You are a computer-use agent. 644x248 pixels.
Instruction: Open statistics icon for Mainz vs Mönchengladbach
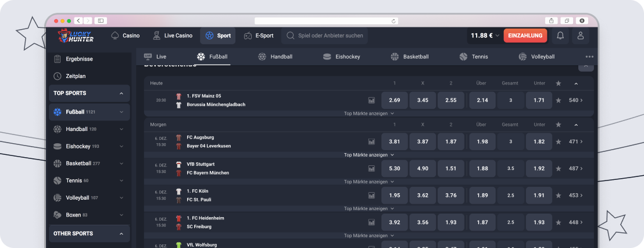371,100
